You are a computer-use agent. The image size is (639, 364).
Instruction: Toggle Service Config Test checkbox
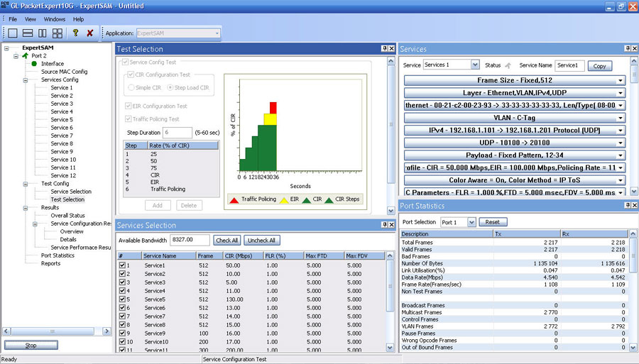coord(125,62)
